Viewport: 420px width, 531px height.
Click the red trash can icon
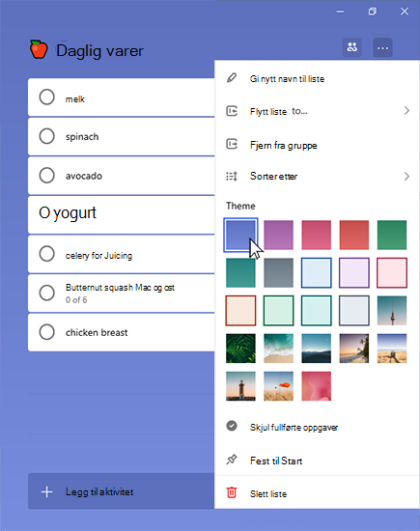pyautogui.click(x=232, y=492)
